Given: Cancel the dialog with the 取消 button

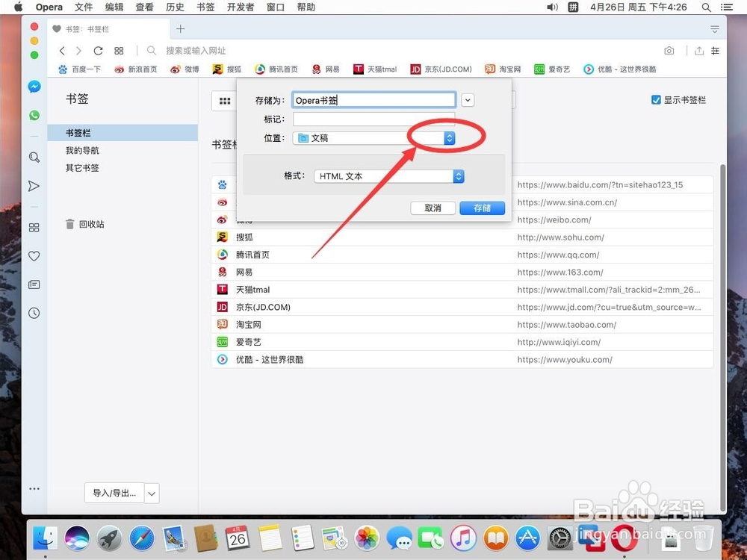Looking at the screenshot, I should click(x=433, y=208).
